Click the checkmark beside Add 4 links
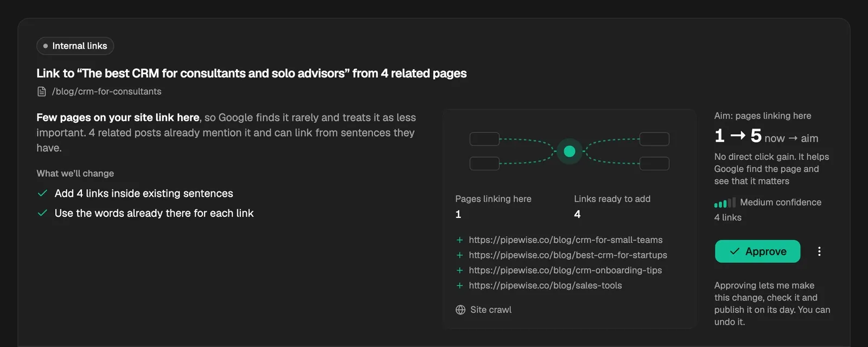The image size is (868, 347). pos(42,193)
